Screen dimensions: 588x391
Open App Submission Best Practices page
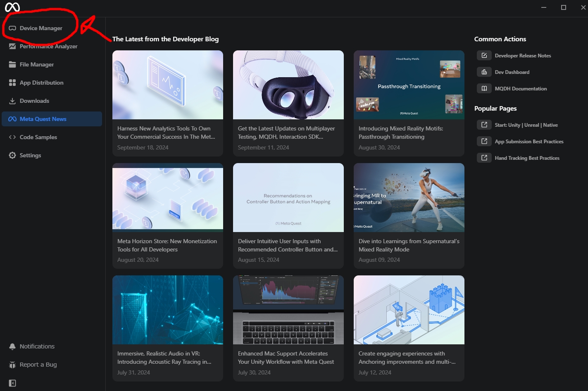click(528, 142)
